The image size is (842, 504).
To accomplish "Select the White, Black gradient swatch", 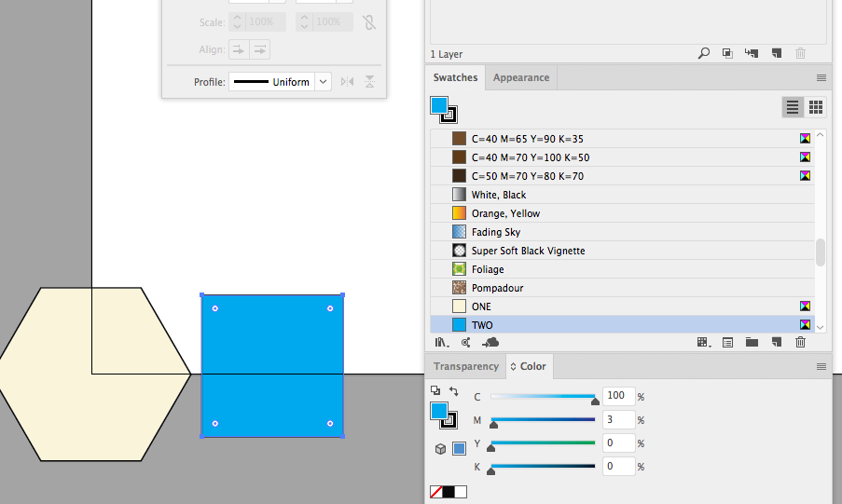I will 623,195.
